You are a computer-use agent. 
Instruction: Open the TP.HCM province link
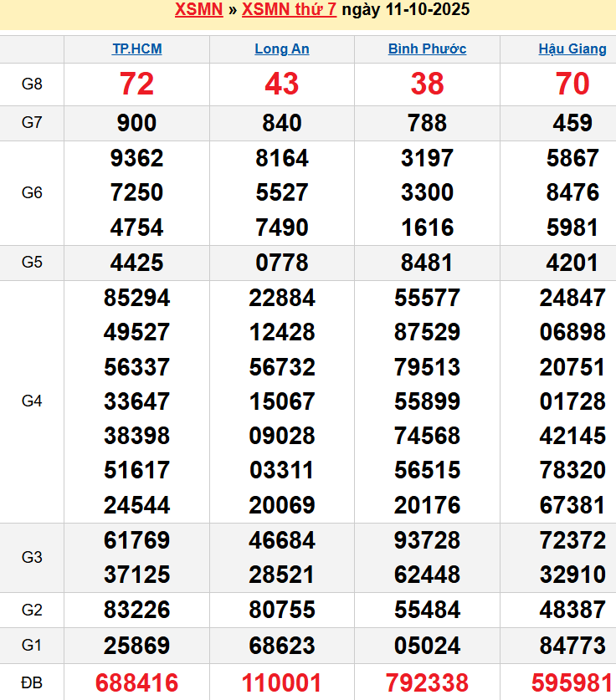click(x=137, y=49)
